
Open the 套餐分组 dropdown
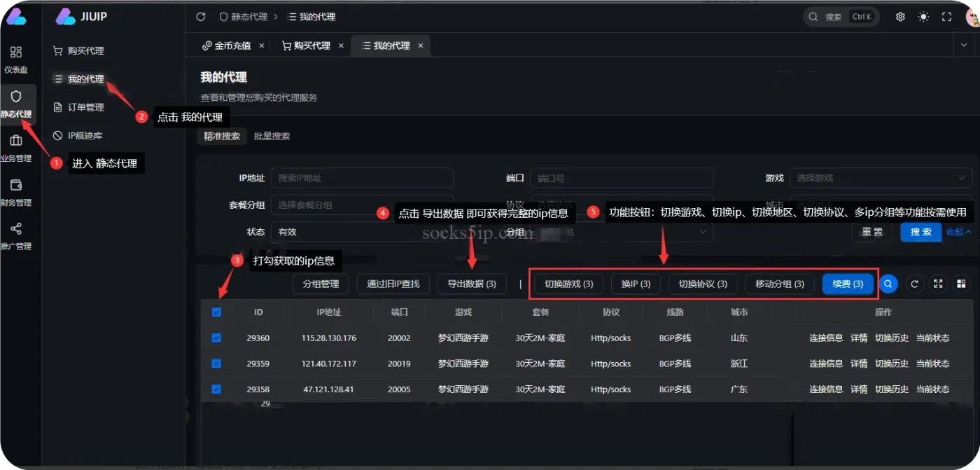(x=362, y=205)
